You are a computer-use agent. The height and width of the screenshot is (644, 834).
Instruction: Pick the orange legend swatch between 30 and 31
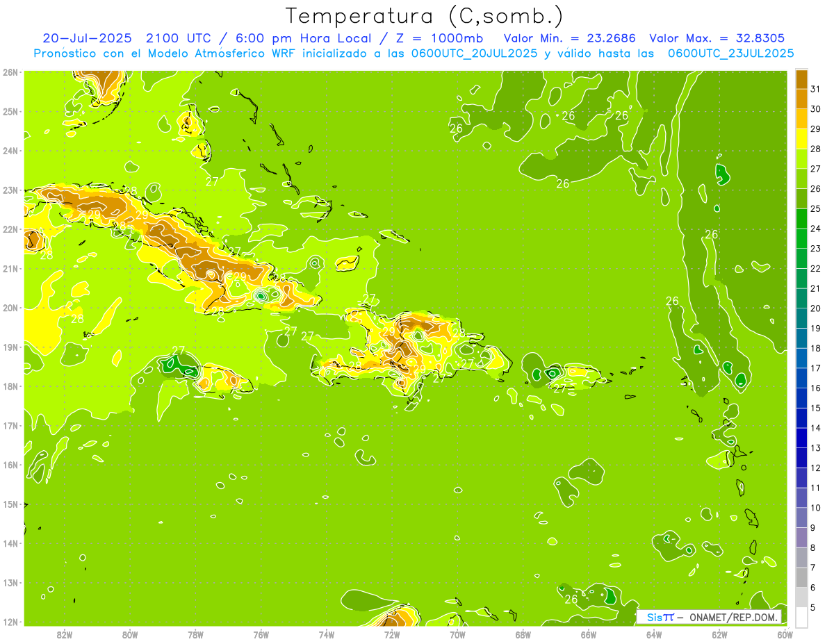(801, 99)
